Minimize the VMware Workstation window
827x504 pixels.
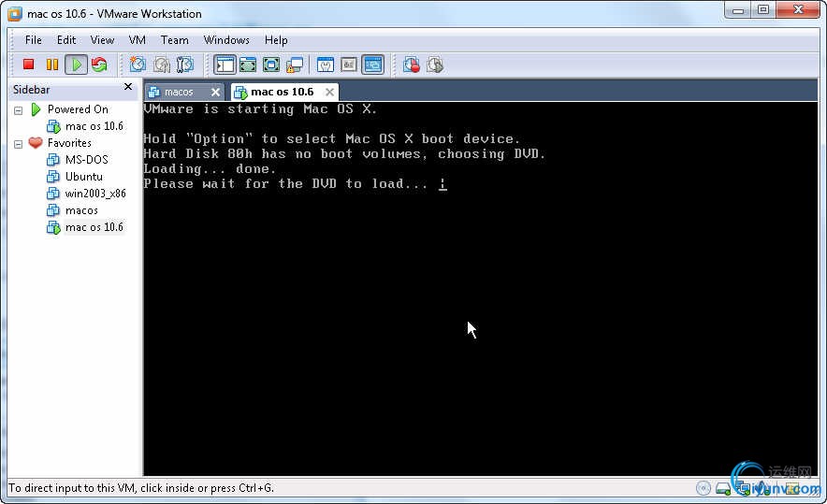pos(738,10)
